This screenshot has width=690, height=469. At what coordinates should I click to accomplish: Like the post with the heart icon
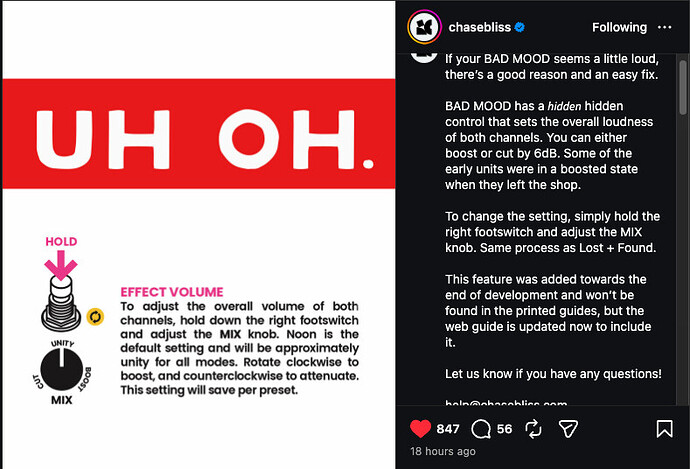click(420, 429)
